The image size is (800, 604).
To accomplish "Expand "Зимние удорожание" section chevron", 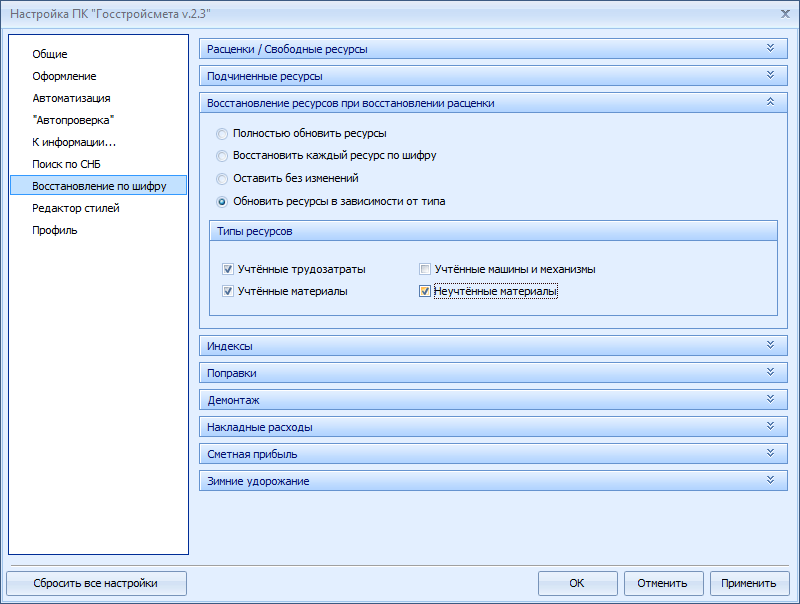I will [x=770, y=480].
